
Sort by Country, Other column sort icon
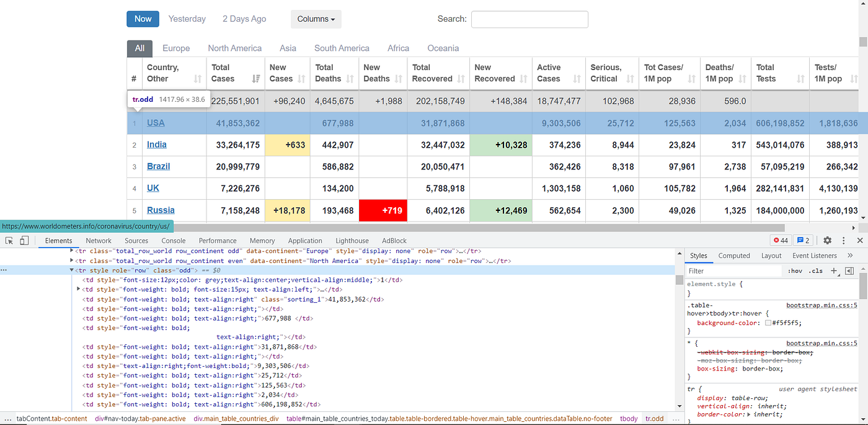coord(198,79)
